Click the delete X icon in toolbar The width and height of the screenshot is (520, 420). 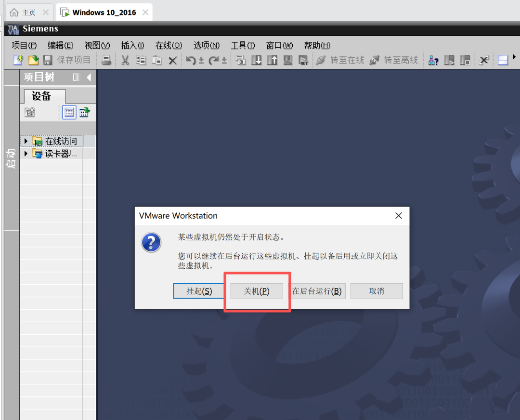pos(172,60)
